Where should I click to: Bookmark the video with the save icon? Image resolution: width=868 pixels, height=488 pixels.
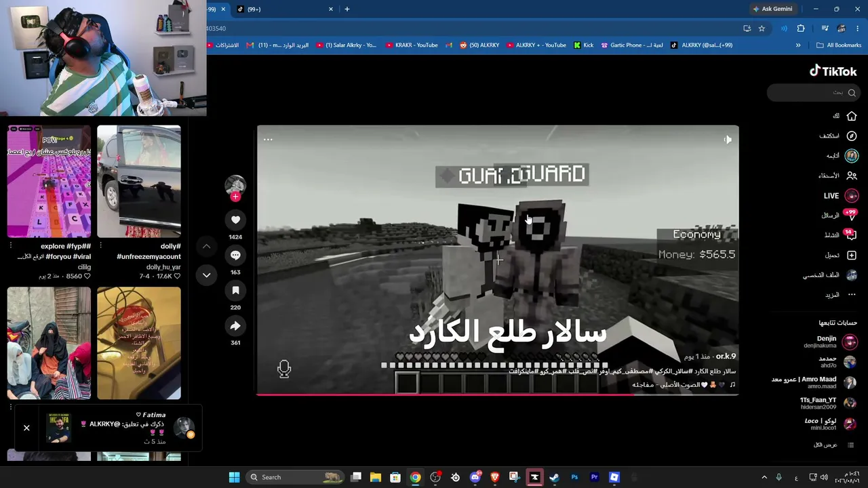[235, 290]
